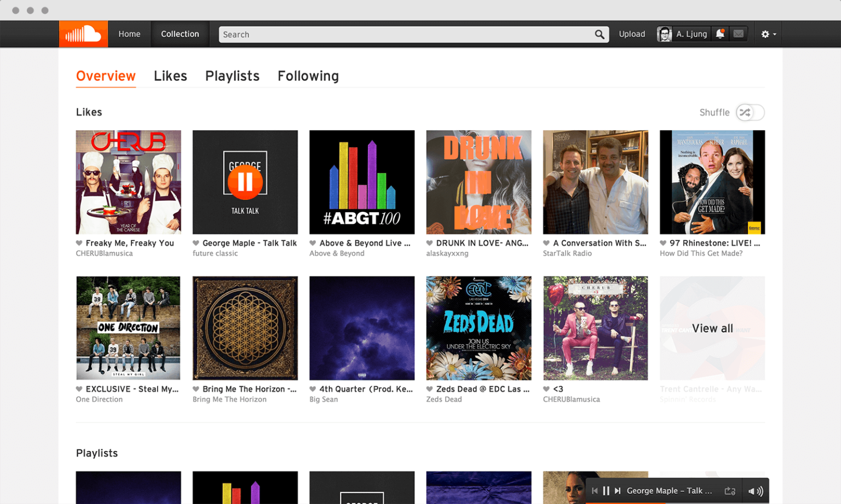Open the Bring Me The Horizon album artwork
The height and width of the screenshot is (504, 841).
[x=245, y=328]
